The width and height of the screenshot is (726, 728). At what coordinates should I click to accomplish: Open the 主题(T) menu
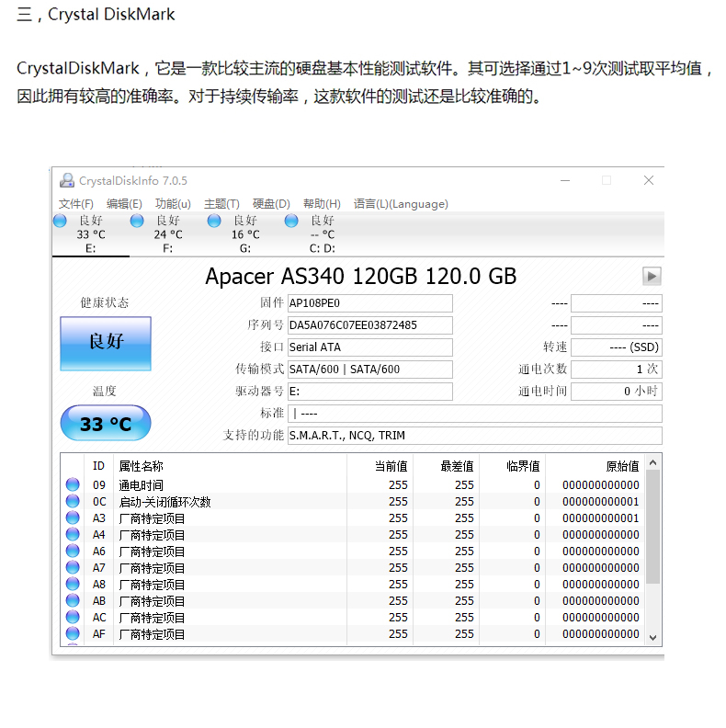[x=221, y=204]
